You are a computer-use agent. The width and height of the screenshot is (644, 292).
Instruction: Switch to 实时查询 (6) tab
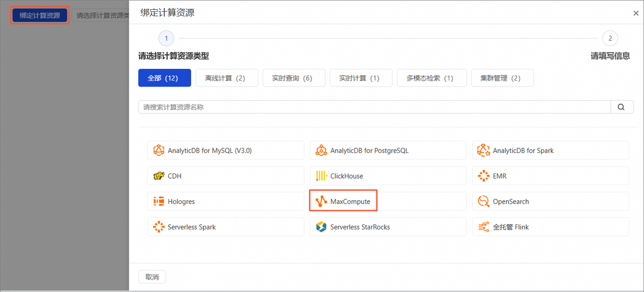pos(294,78)
